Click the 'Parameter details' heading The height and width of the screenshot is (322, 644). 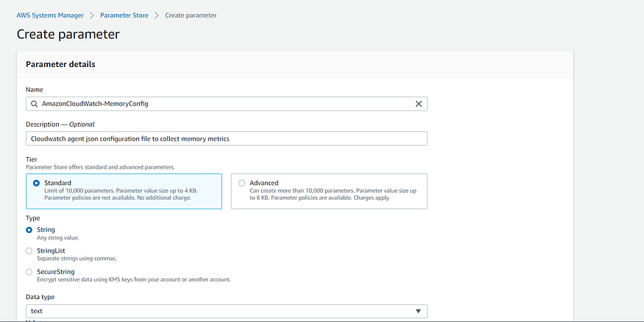point(60,64)
